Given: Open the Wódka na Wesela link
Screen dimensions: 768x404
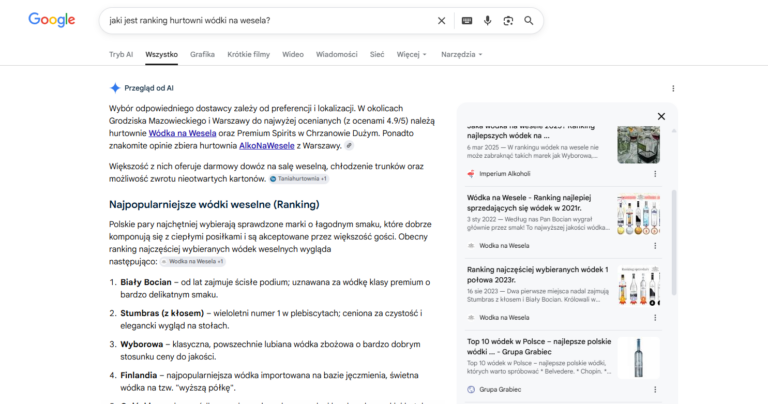Looking at the screenshot, I should coord(182,133).
